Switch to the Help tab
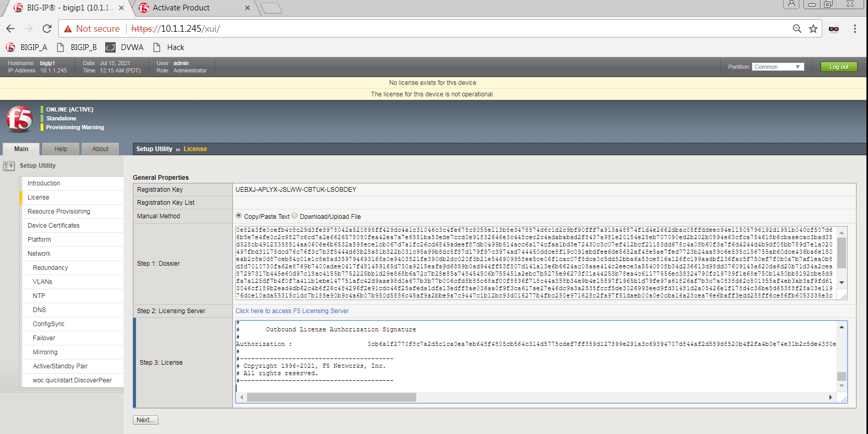This screenshot has width=868, height=434. 61,149
